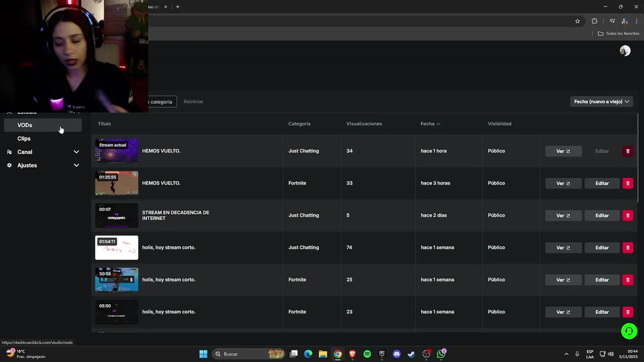Open the Chrome profile icon
The width and height of the screenshot is (644, 362).
(x=624, y=21)
